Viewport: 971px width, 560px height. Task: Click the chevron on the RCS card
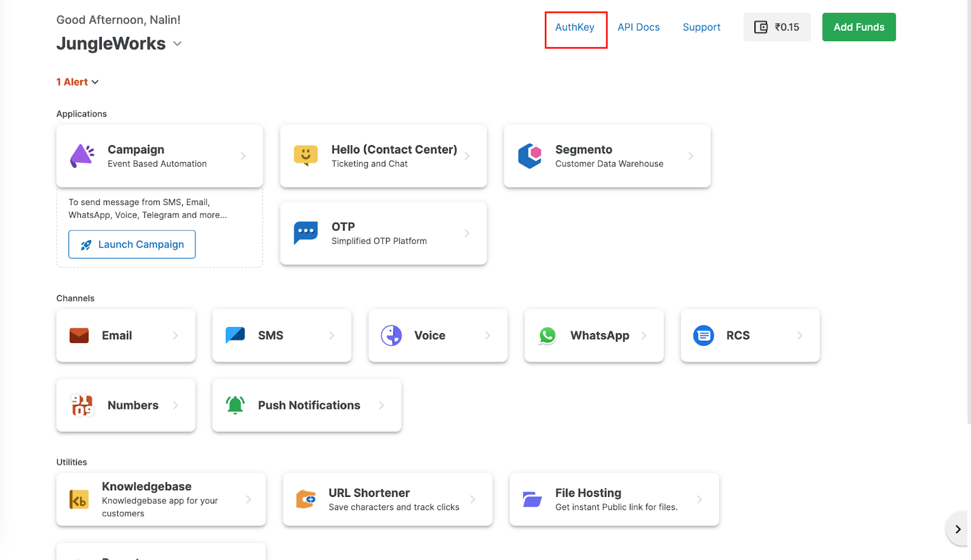[800, 336]
